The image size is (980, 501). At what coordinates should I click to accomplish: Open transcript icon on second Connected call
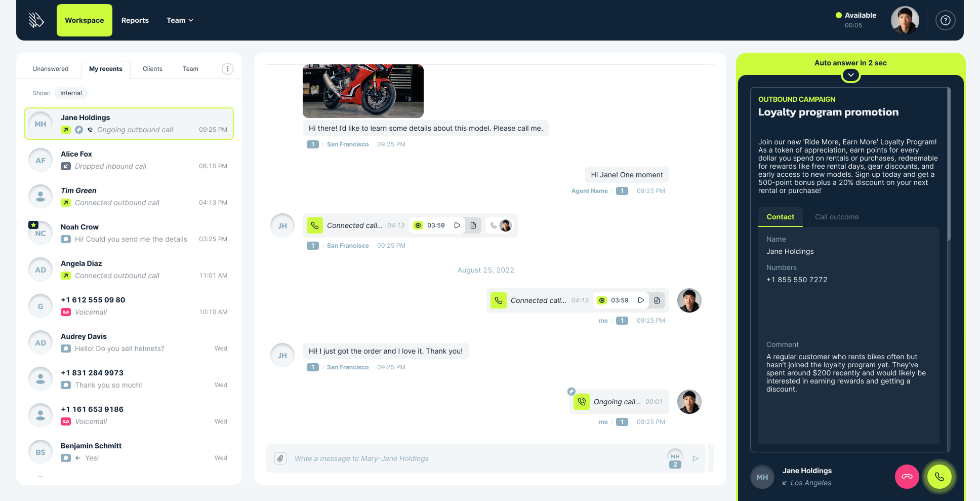click(x=657, y=300)
